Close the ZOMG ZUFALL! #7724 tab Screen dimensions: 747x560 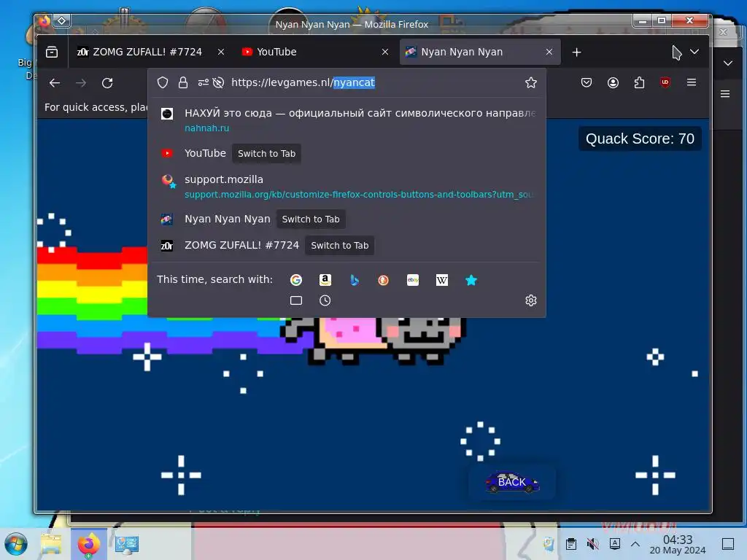220,52
